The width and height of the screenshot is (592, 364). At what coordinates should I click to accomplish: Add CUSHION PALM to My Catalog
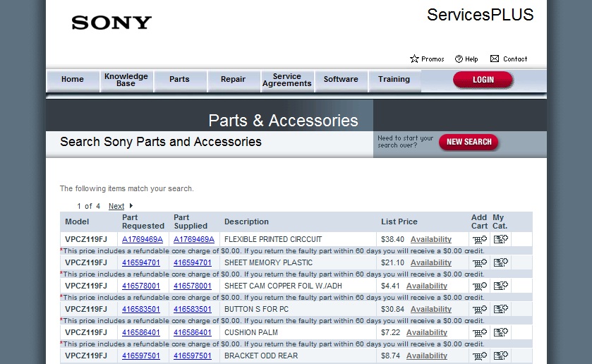tap(501, 332)
